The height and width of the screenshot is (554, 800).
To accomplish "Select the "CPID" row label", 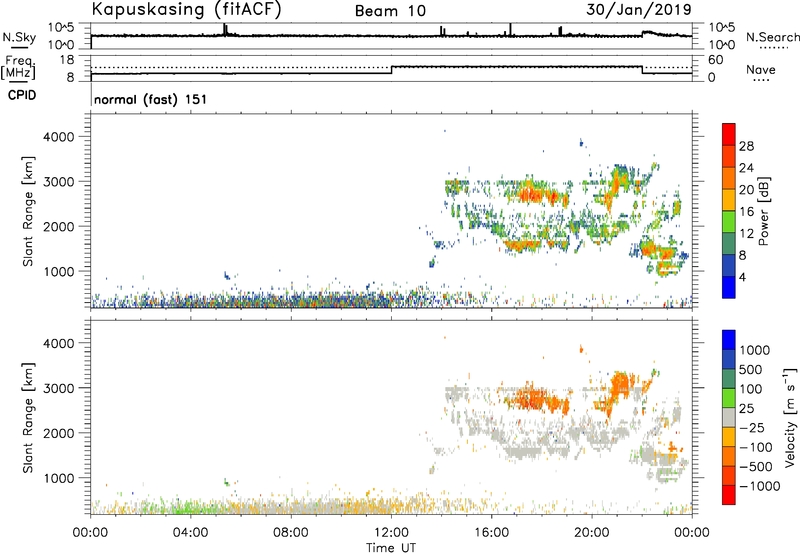I will [22, 95].
